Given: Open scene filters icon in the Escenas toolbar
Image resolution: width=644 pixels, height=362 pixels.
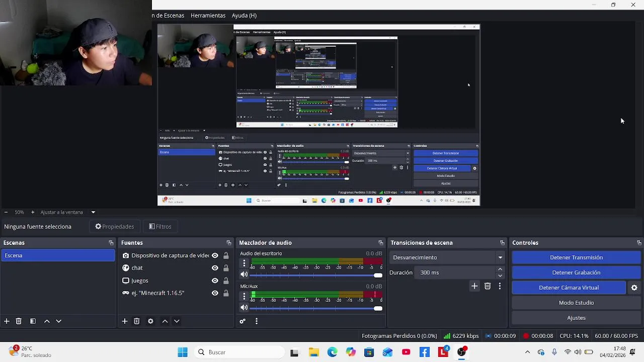Looking at the screenshot, I should coord(33,321).
